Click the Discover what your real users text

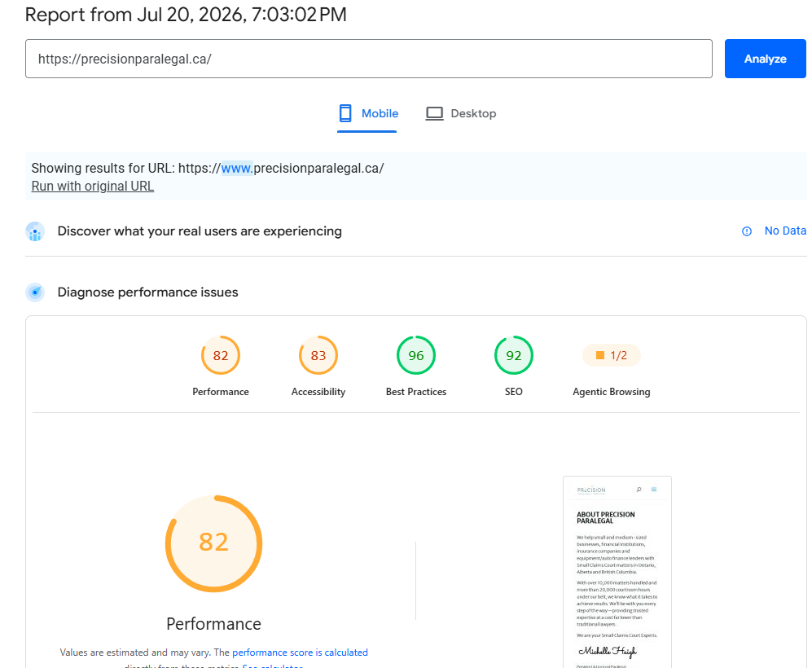pos(200,231)
